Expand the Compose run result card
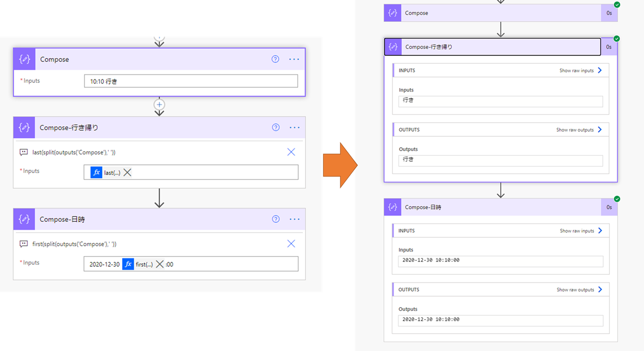The image size is (644, 351). click(x=493, y=13)
